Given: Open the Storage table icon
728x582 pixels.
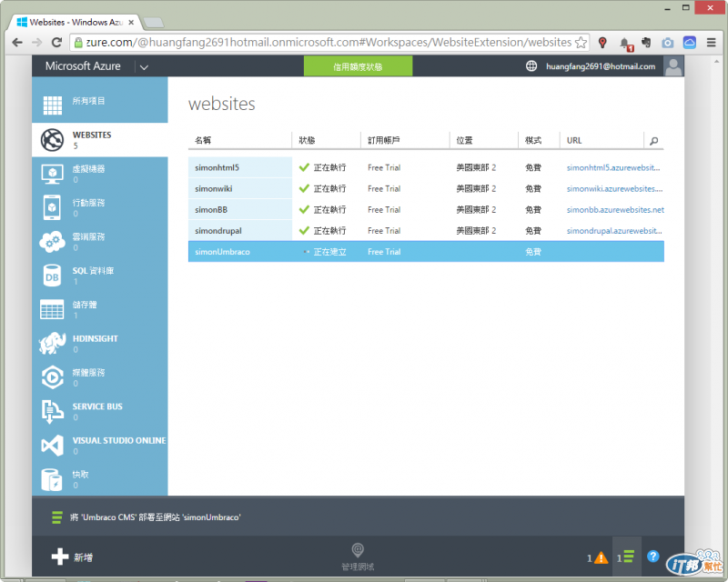Looking at the screenshot, I should (52, 309).
